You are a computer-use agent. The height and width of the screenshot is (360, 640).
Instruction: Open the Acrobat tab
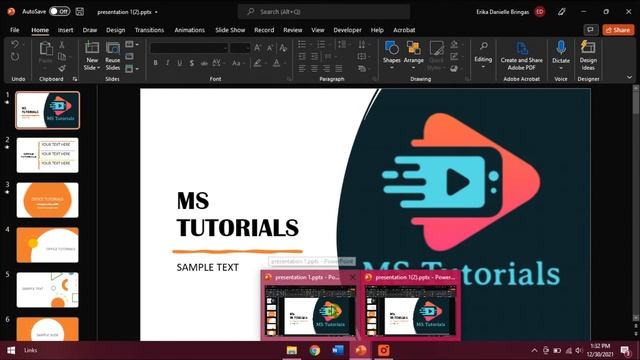click(404, 30)
